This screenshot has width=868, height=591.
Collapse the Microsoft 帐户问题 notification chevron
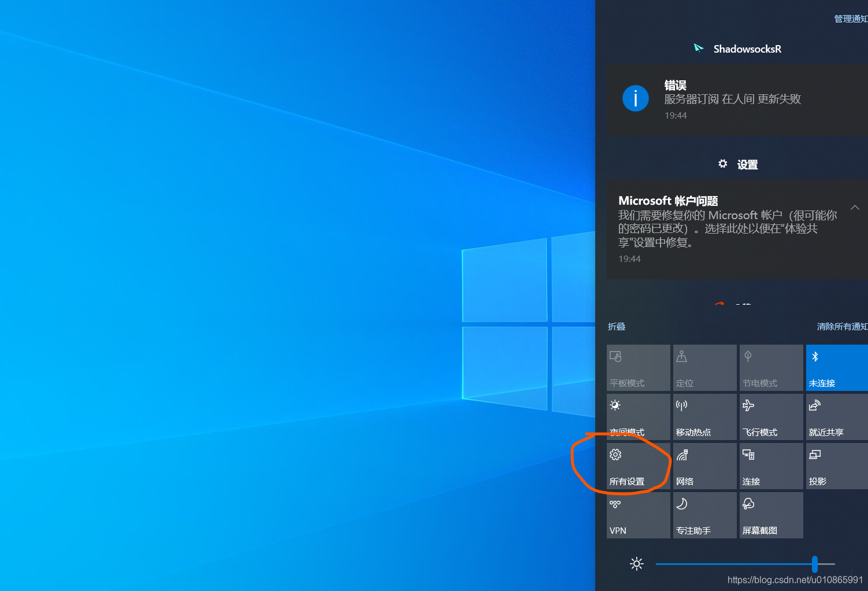[x=855, y=208]
